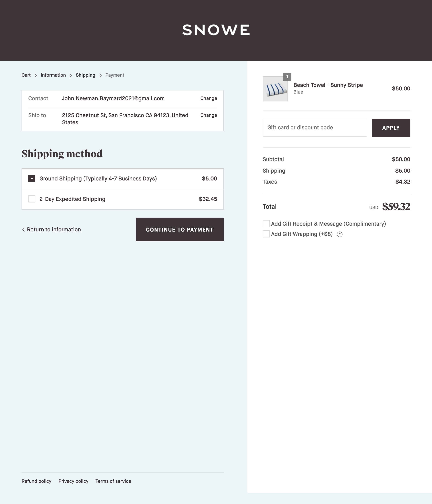The height and width of the screenshot is (504, 432).
Task: Click Continue to Payment
Action: [x=179, y=229]
